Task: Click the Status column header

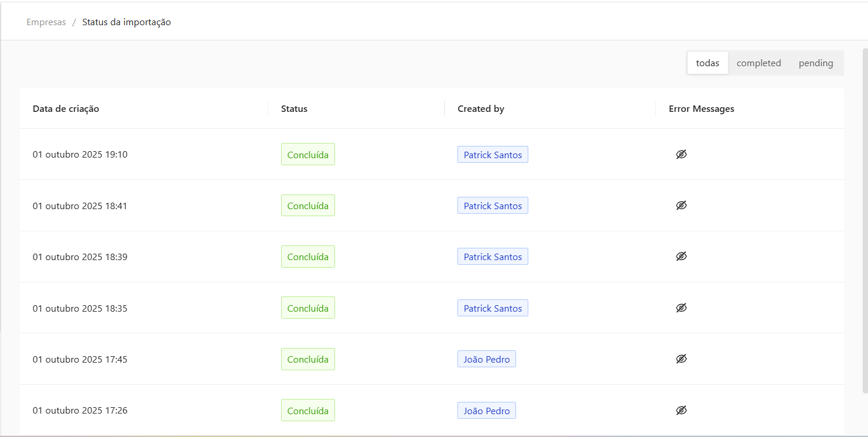Action: [x=294, y=108]
